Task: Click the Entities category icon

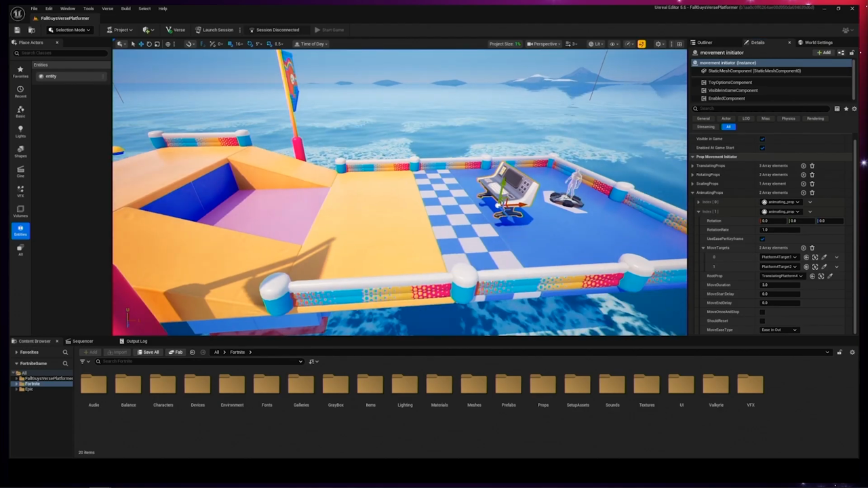Action: coord(20,231)
